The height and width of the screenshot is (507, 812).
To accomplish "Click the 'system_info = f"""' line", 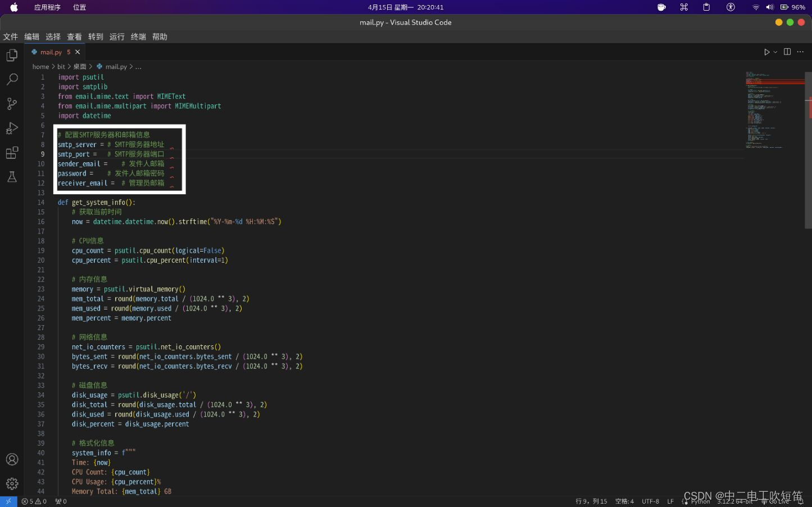I will [103, 453].
